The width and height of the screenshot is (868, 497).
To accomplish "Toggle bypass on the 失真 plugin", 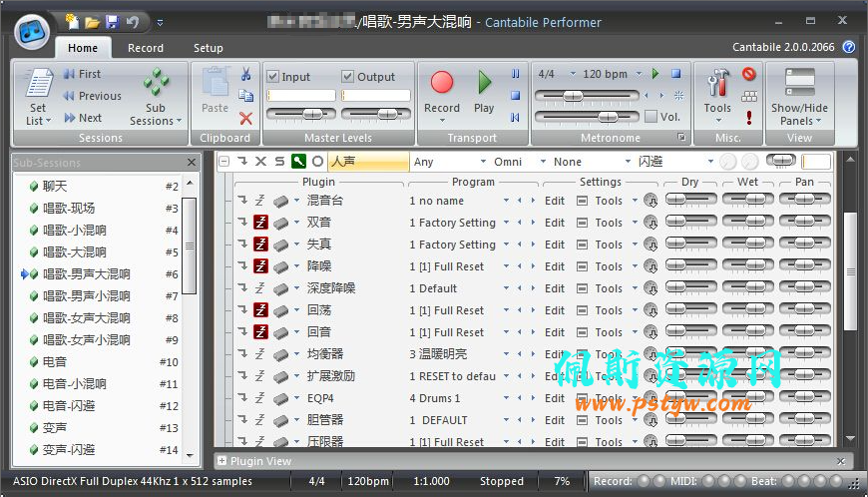I will (260, 245).
